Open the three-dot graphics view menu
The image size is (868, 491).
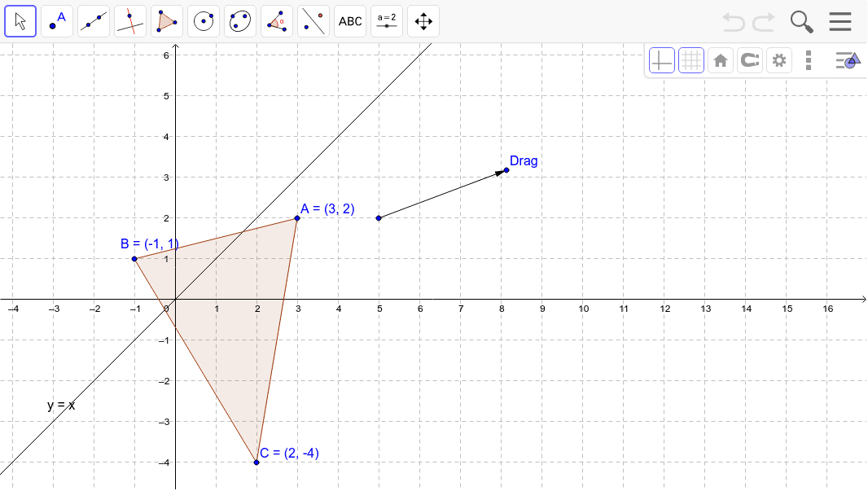pos(808,59)
